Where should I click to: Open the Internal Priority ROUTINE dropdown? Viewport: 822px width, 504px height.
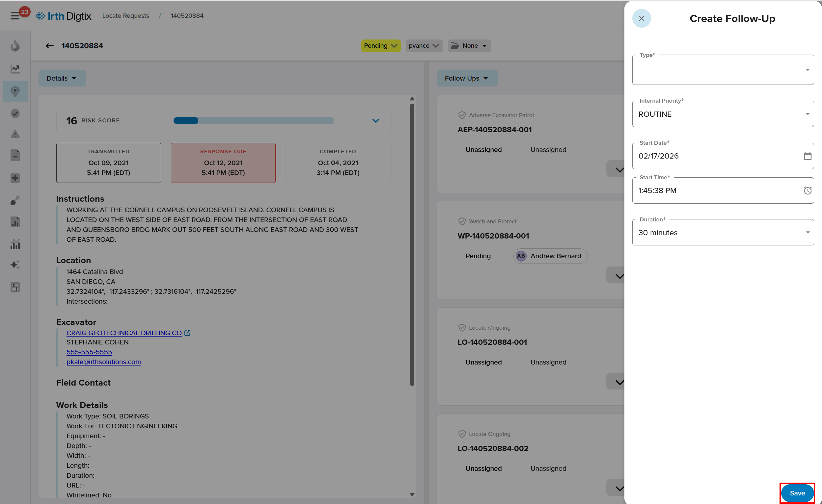(723, 114)
